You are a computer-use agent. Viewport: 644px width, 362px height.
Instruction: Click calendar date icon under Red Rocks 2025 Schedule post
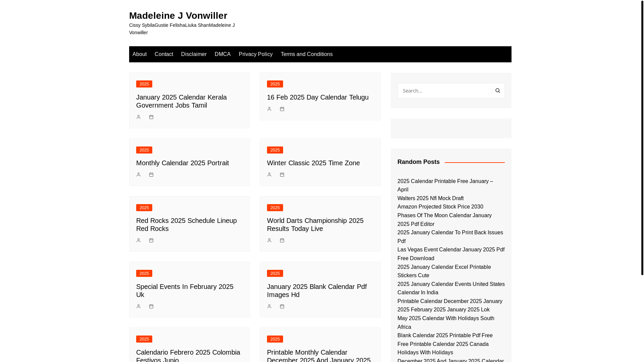pyautogui.click(x=151, y=240)
